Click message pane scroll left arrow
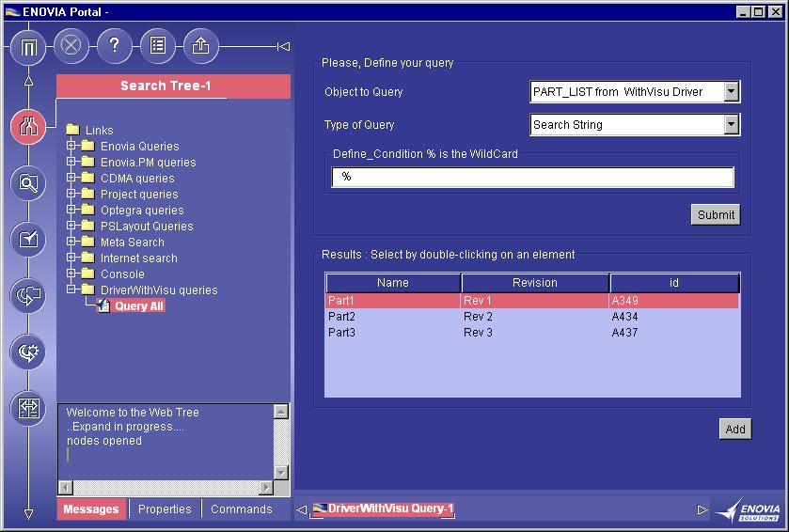Screen dimensions: 789x532 [x=66, y=487]
